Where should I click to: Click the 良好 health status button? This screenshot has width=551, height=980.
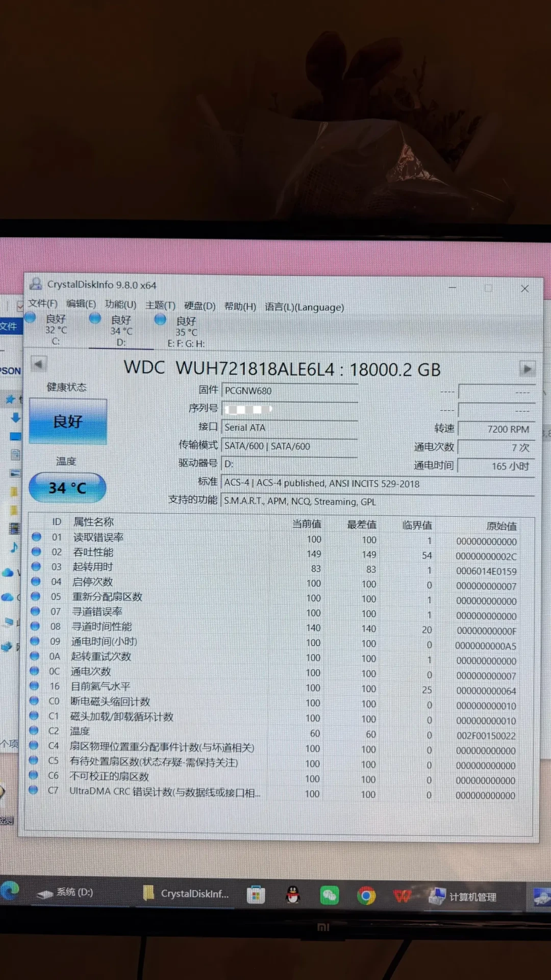click(x=68, y=422)
